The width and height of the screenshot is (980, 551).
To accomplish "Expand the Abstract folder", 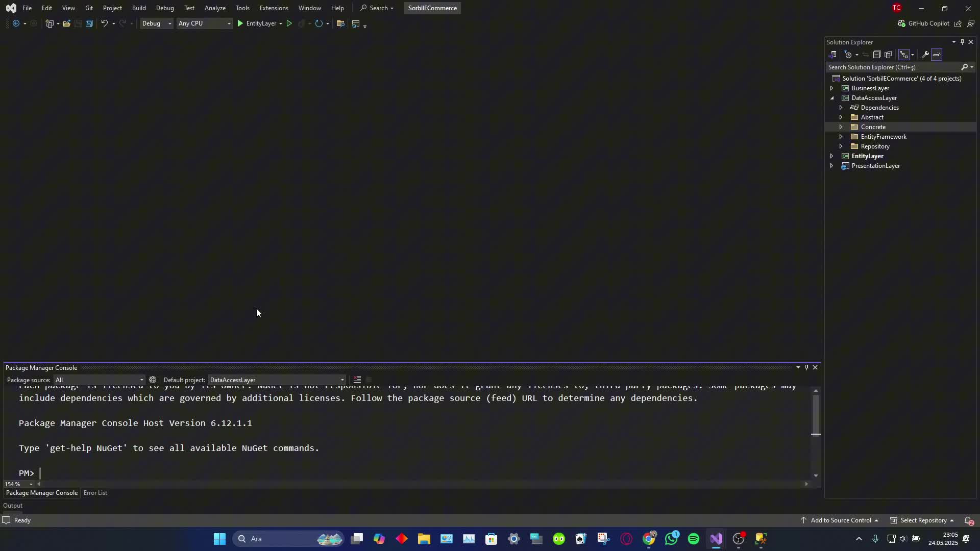I will 841,117.
